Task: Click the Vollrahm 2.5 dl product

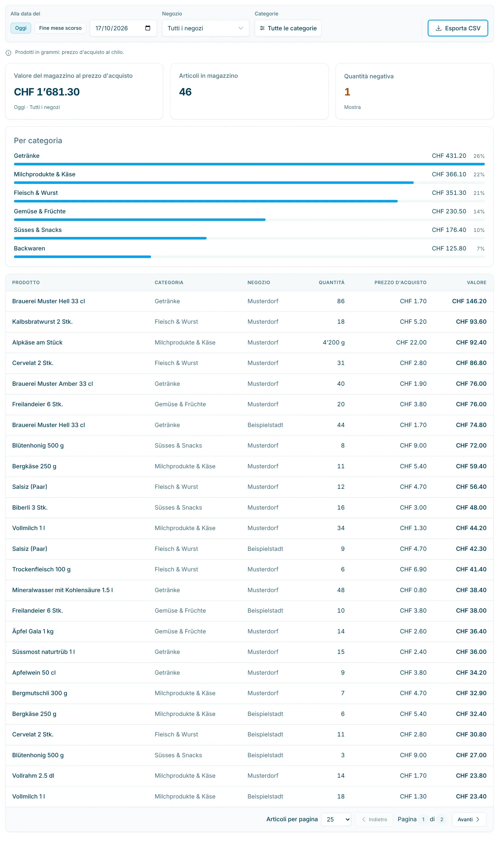Action: click(33, 776)
